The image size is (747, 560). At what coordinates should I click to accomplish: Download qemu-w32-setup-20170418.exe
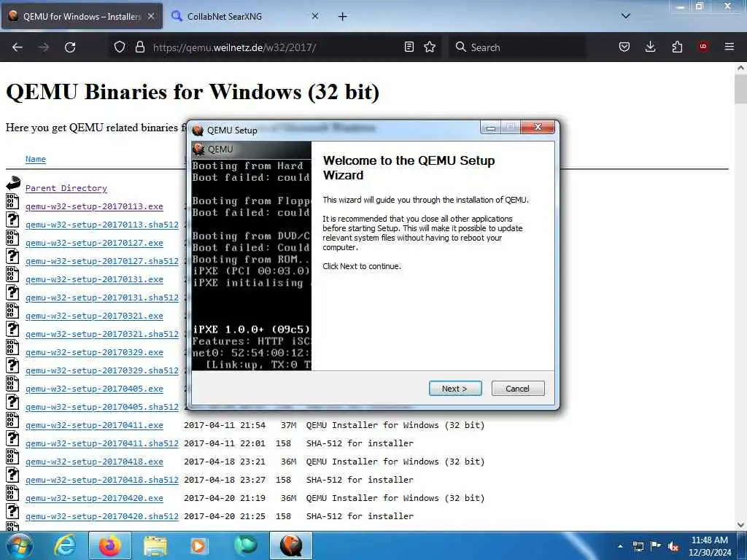tap(94, 462)
